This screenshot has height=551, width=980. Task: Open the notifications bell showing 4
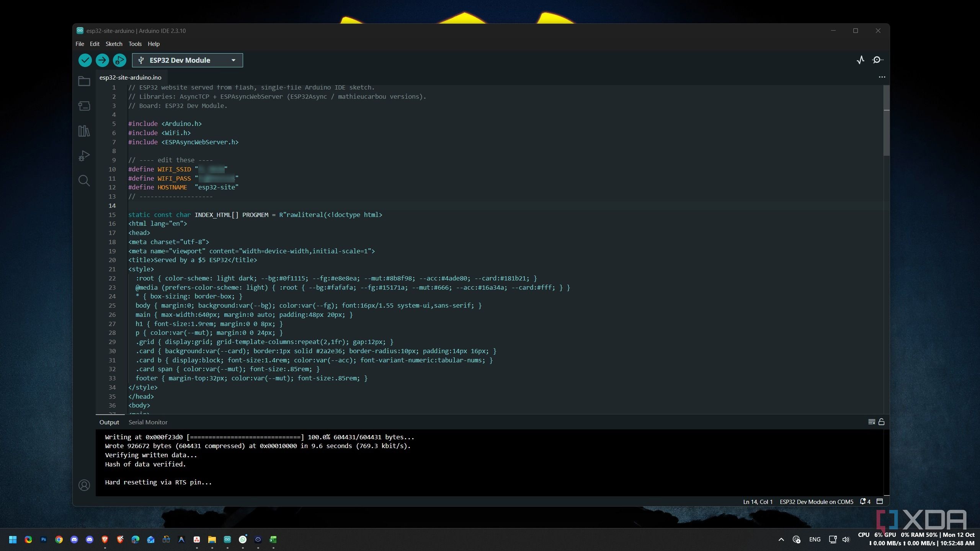(865, 502)
